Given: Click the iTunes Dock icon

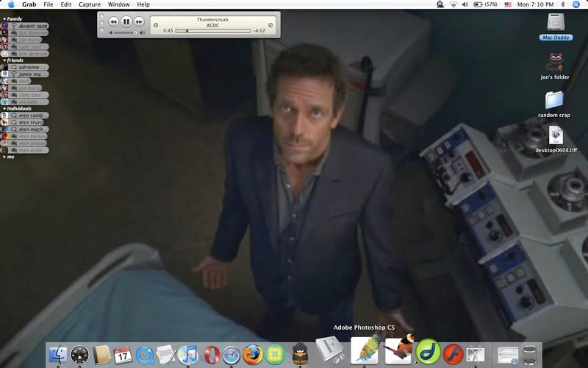Looking at the screenshot, I should (188, 355).
